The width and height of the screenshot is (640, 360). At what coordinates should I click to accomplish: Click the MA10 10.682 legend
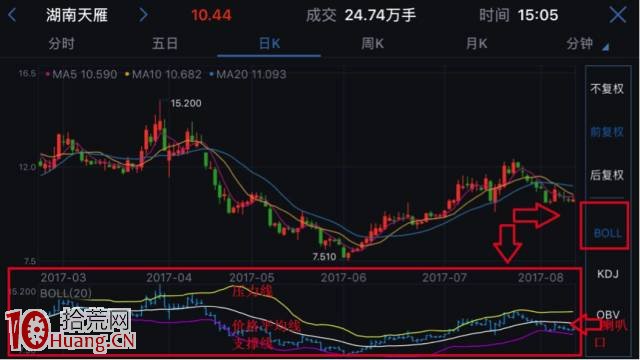pyautogui.click(x=163, y=74)
